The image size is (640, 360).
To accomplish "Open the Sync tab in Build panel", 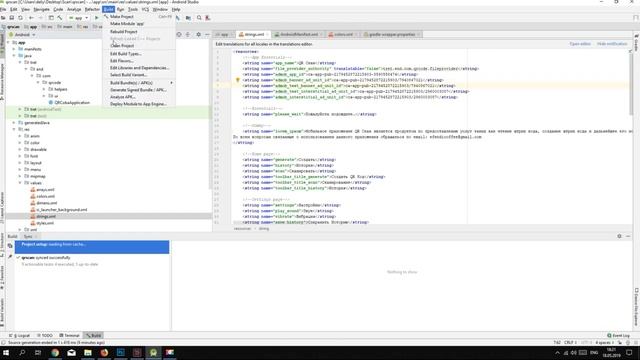I will pyautogui.click(x=29, y=237).
